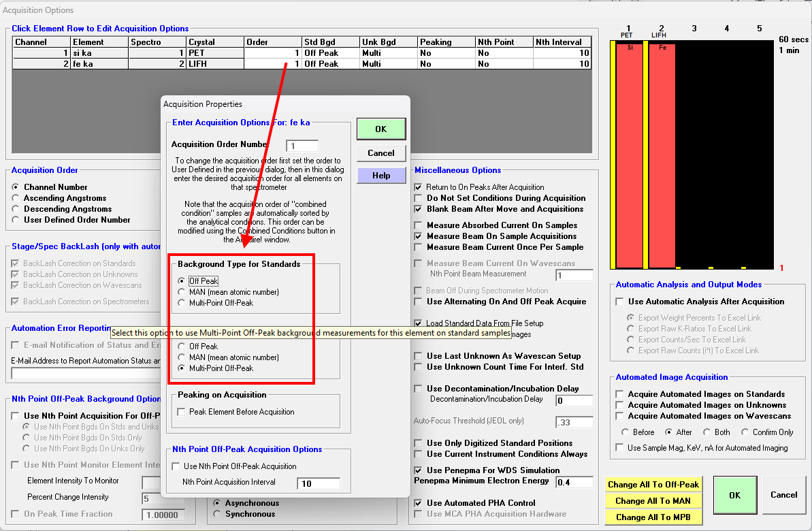Image resolution: width=812 pixels, height=531 pixels.
Task: Click the Penepma Minimum Electron Energy field
Action: click(573, 482)
